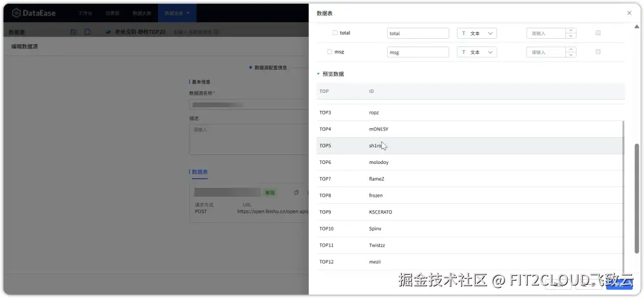Increase the msg row number stepper
This screenshot has height=298, width=644.
point(571,49)
